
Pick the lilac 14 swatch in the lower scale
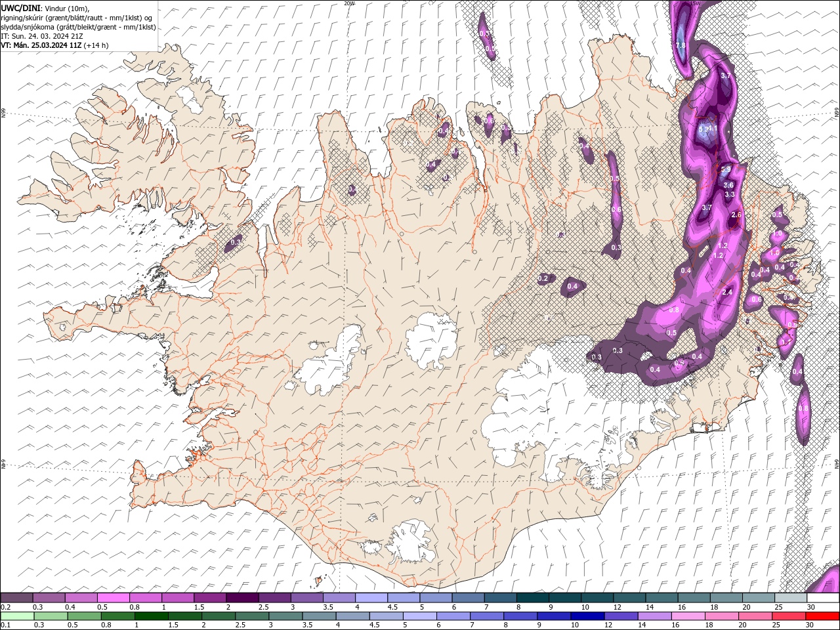coord(654,616)
